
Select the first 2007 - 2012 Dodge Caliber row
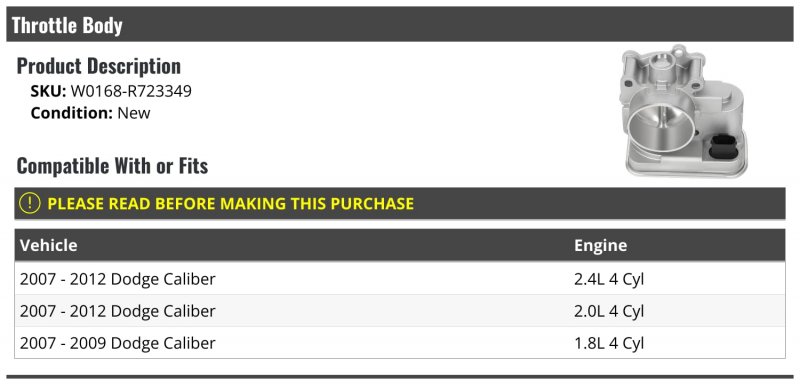400,279
